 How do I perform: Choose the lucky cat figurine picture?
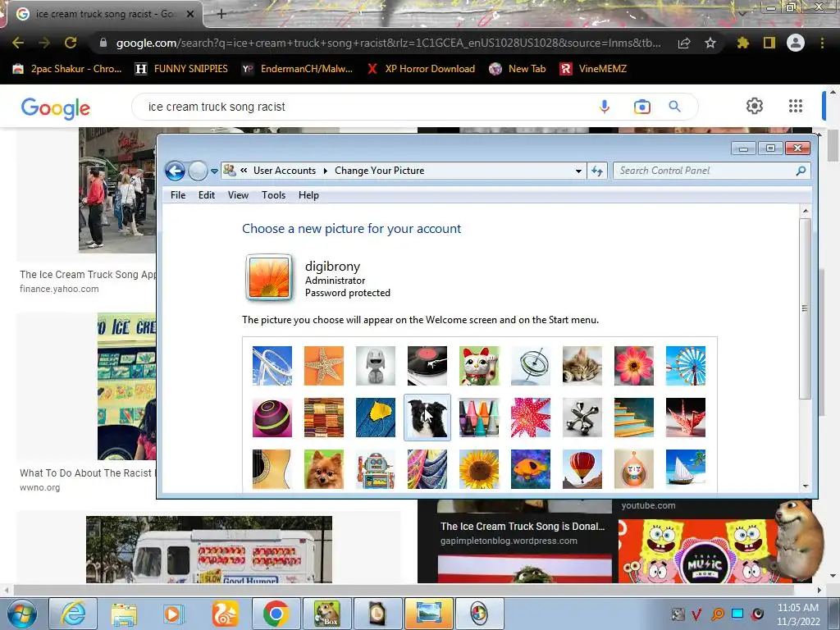pos(479,366)
